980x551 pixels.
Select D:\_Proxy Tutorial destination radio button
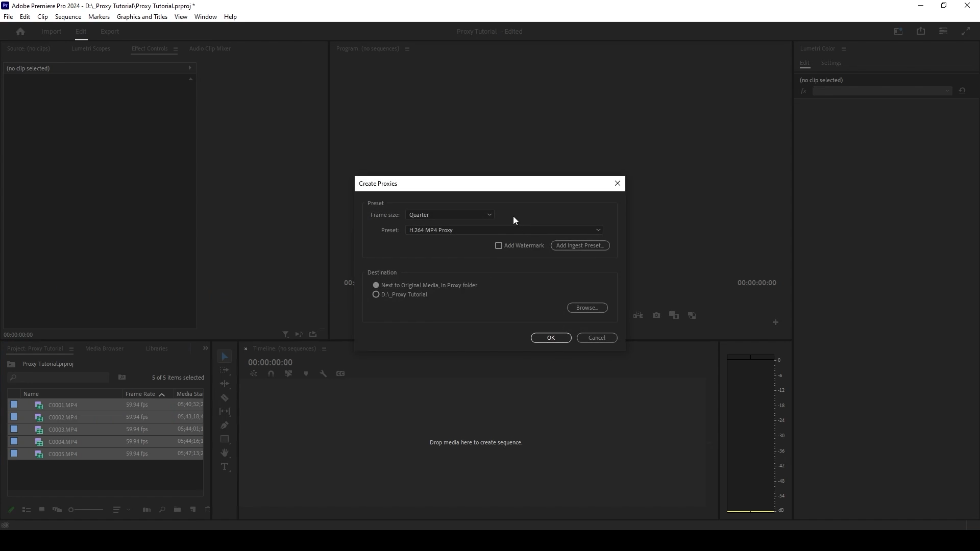click(x=376, y=295)
